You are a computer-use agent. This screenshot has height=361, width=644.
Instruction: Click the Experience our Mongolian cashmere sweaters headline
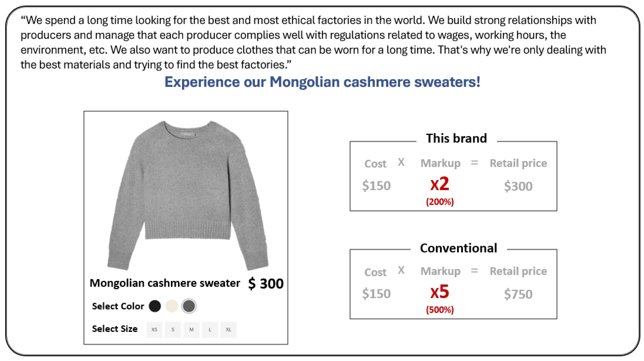click(x=322, y=82)
